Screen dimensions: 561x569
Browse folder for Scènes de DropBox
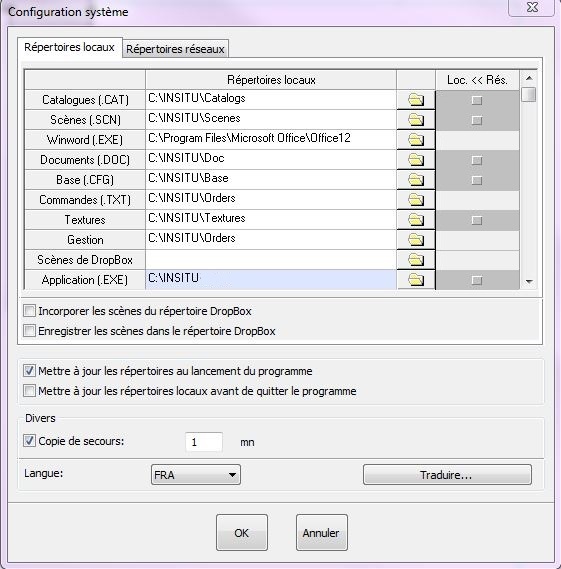[x=416, y=259]
